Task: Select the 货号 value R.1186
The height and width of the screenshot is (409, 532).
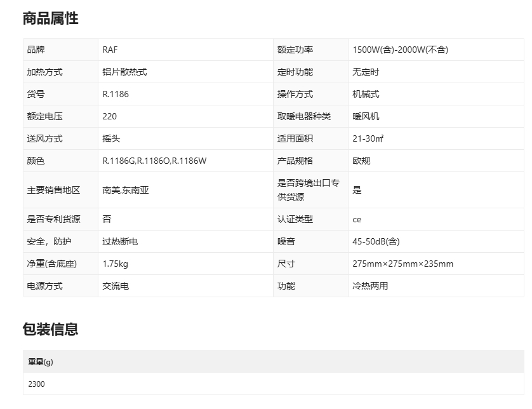Action: (116, 94)
